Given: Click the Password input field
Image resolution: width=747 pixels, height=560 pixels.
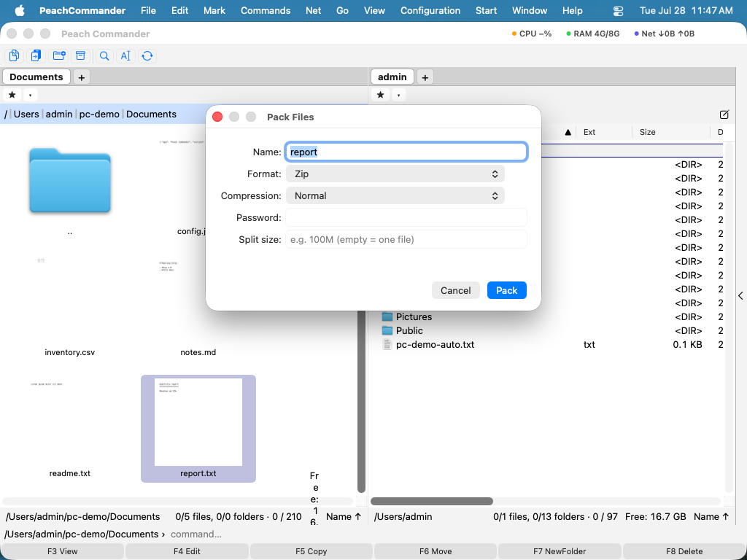Looking at the screenshot, I should click(406, 217).
